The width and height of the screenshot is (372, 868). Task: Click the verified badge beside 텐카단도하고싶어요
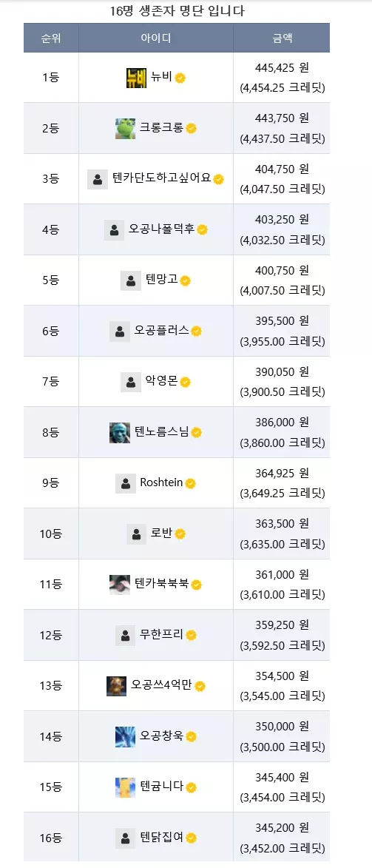click(219, 179)
